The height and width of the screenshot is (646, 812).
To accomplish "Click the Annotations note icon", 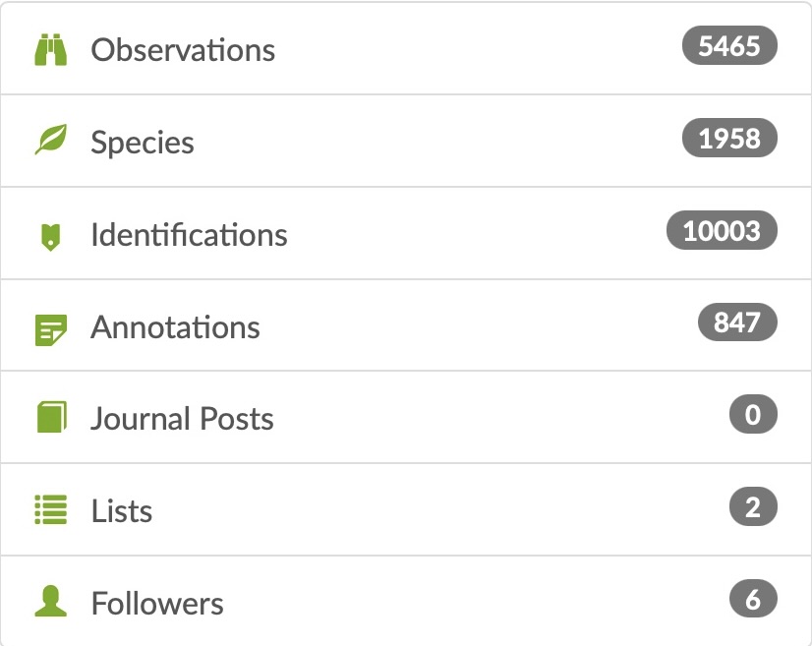I will 51,329.
